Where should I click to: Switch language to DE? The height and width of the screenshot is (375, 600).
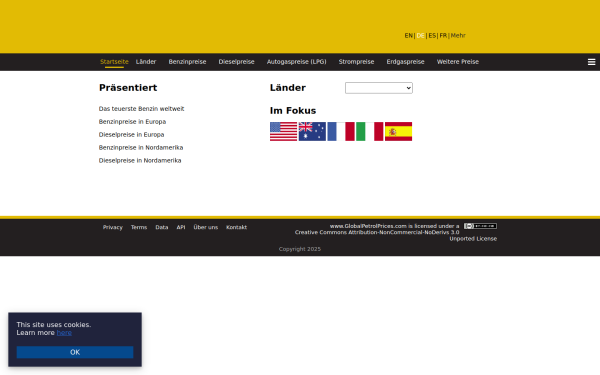tap(421, 36)
